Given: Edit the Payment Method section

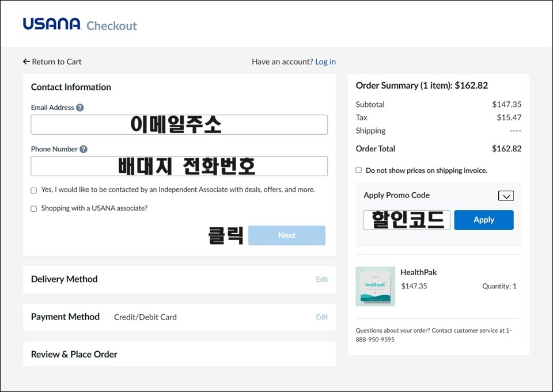Looking at the screenshot, I should click(321, 317).
